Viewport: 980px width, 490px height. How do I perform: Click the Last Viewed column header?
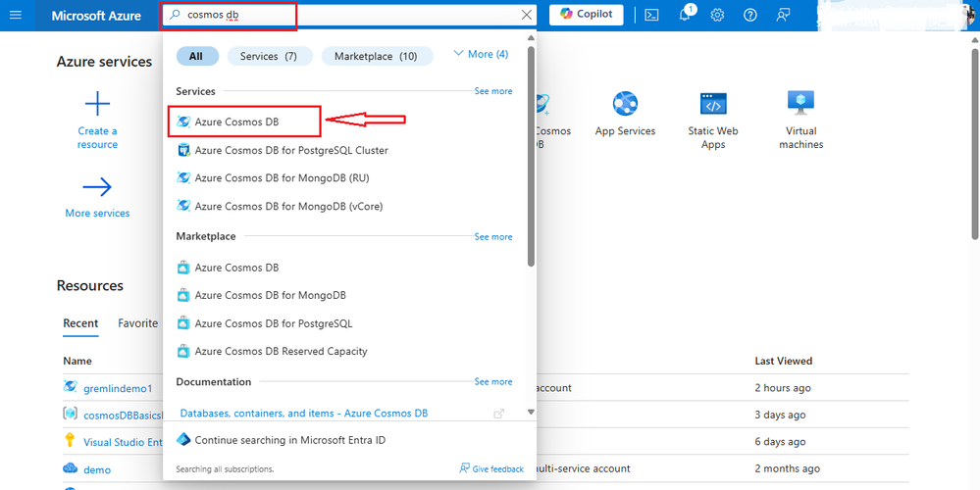(x=783, y=361)
